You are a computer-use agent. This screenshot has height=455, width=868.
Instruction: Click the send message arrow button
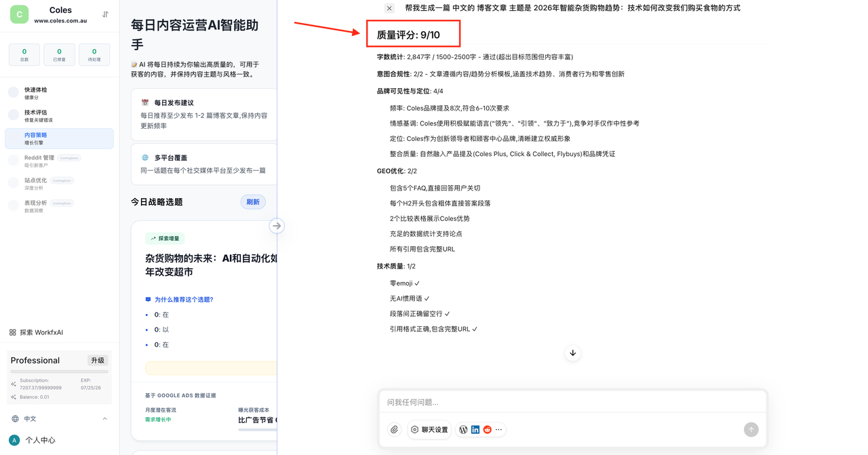751,429
